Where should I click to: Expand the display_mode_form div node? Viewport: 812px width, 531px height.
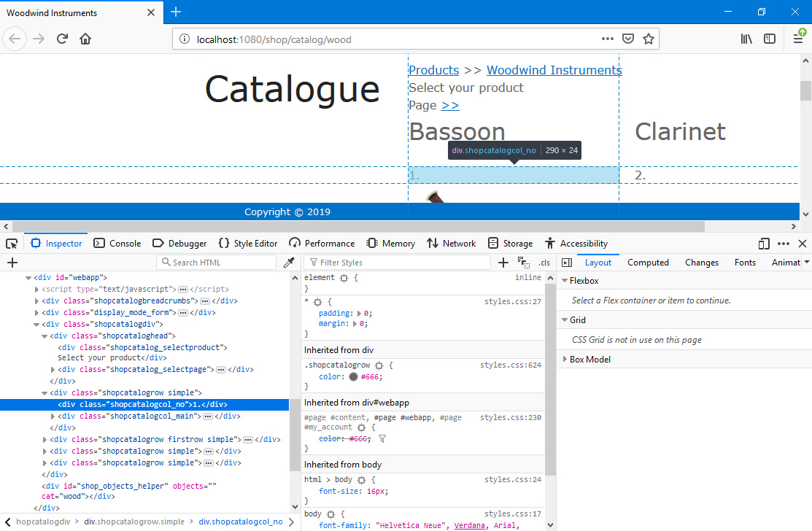[x=36, y=313]
